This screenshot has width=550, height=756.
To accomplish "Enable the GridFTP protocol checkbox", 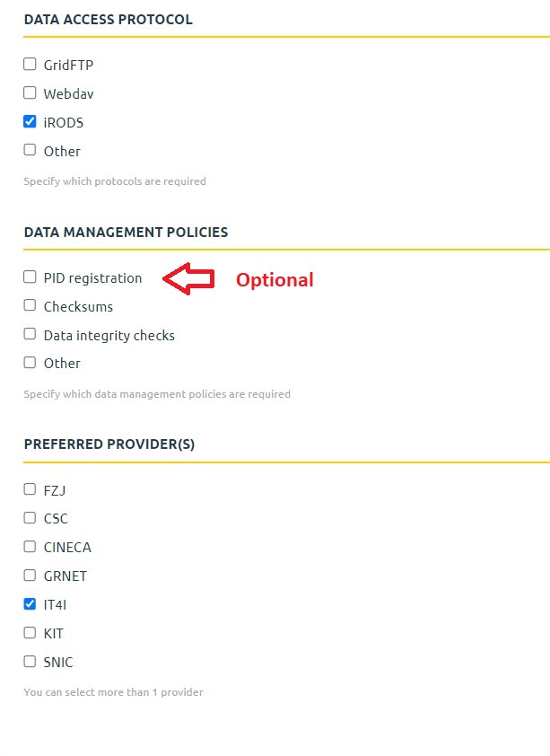I will pyautogui.click(x=30, y=65).
